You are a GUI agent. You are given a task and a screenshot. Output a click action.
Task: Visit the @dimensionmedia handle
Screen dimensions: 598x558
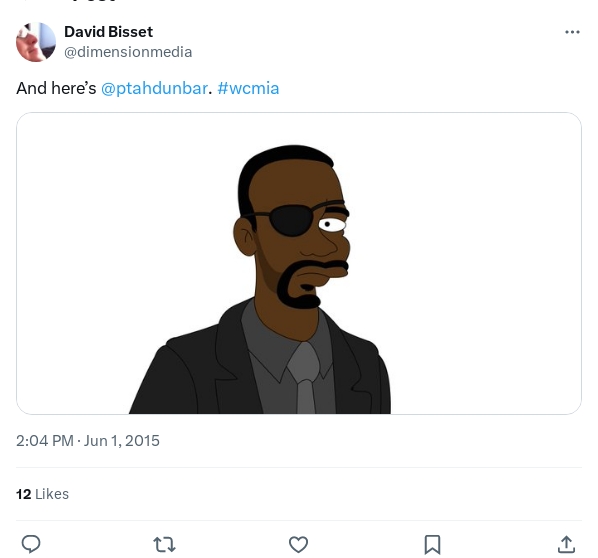click(x=128, y=52)
